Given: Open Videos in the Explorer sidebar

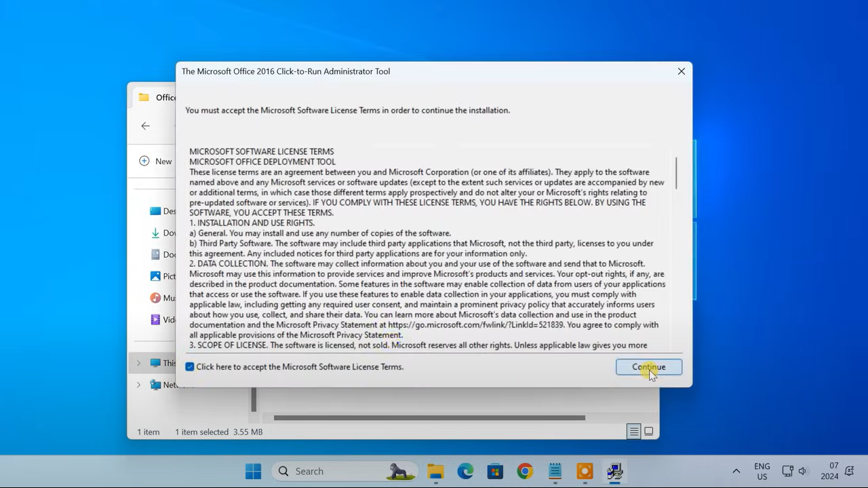Looking at the screenshot, I should (163, 320).
